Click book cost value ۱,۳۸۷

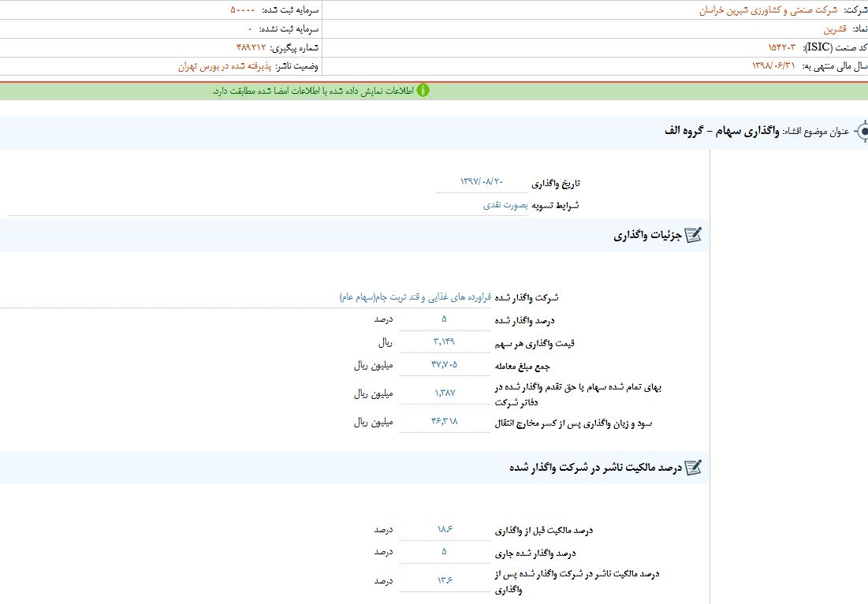click(x=445, y=393)
